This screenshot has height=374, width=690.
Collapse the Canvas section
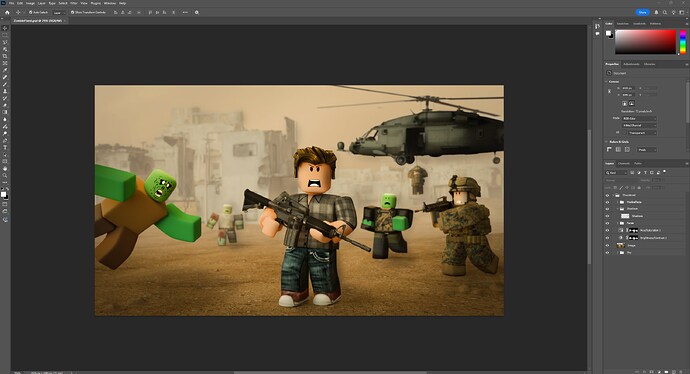click(x=606, y=82)
